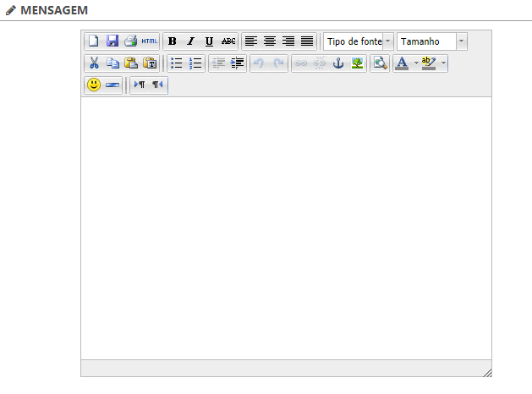
Task: Justify text fully
Action: 307,41
